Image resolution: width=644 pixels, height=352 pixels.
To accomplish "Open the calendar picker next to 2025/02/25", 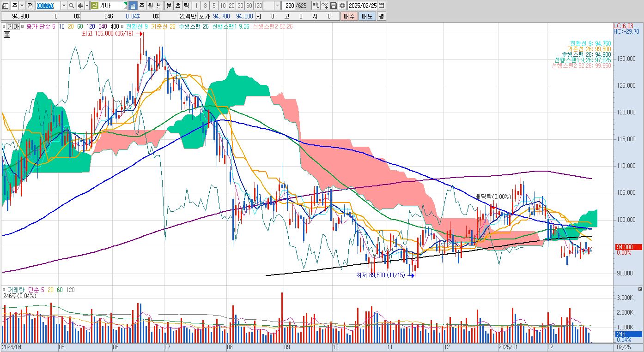I will coord(381,6).
